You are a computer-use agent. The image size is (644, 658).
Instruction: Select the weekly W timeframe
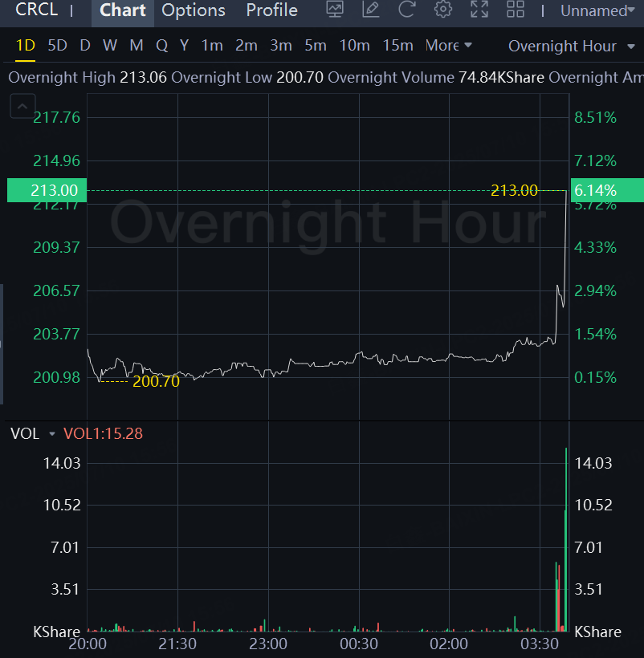click(x=110, y=45)
